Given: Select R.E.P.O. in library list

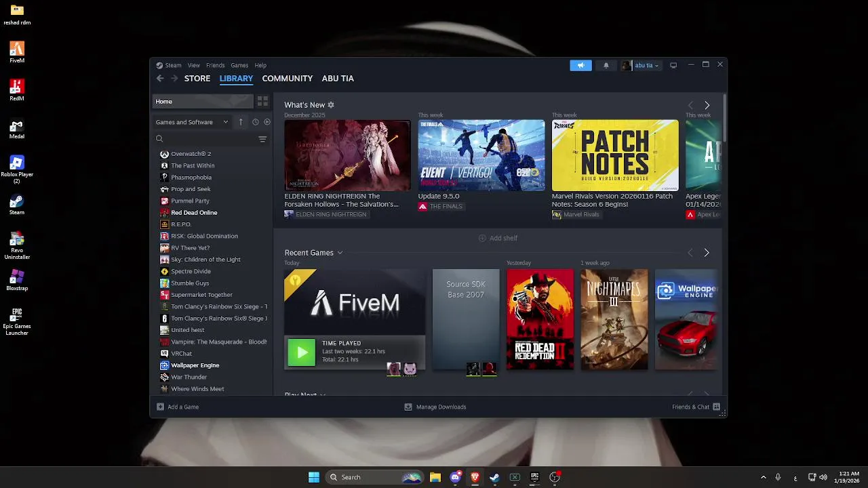Looking at the screenshot, I should pyautogui.click(x=181, y=224).
